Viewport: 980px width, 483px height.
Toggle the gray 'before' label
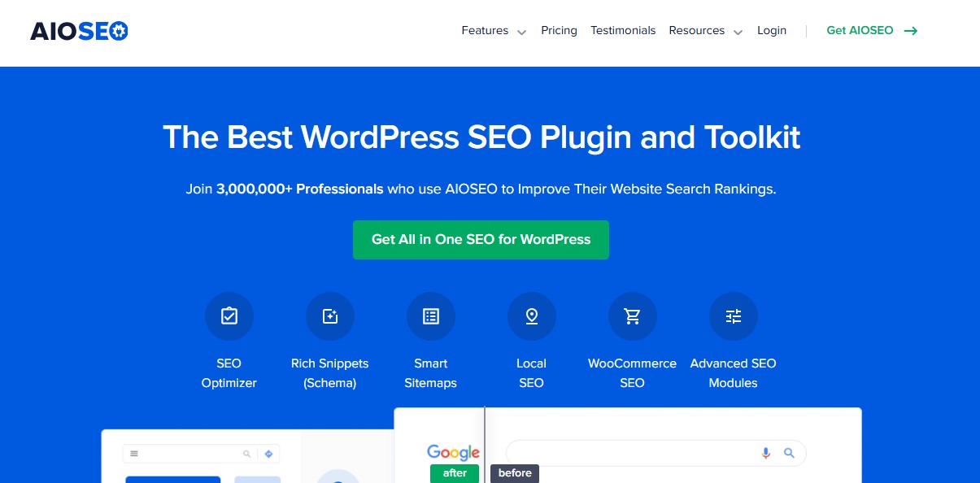[x=514, y=472]
